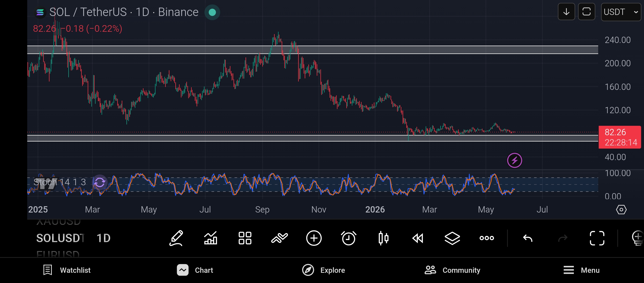This screenshot has width=644, height=283.
Task: Click the Nov time axis label
Action: [x=319, y=209]
